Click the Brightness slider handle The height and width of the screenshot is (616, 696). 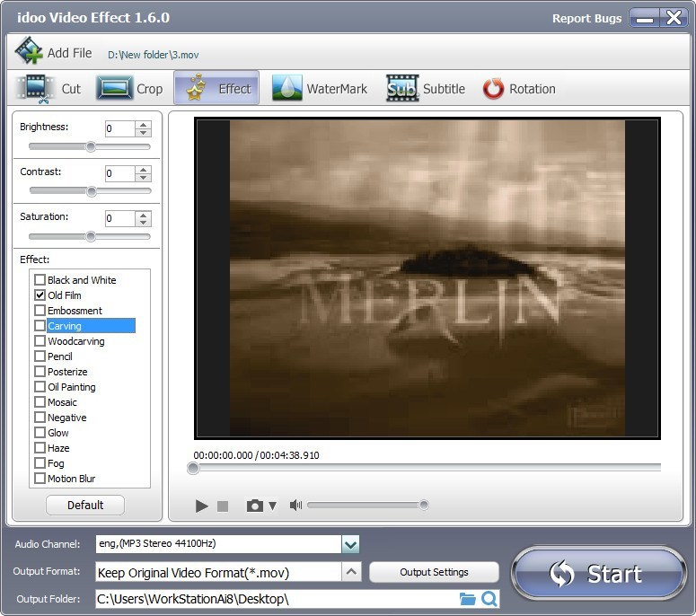(x=91, y=146)
